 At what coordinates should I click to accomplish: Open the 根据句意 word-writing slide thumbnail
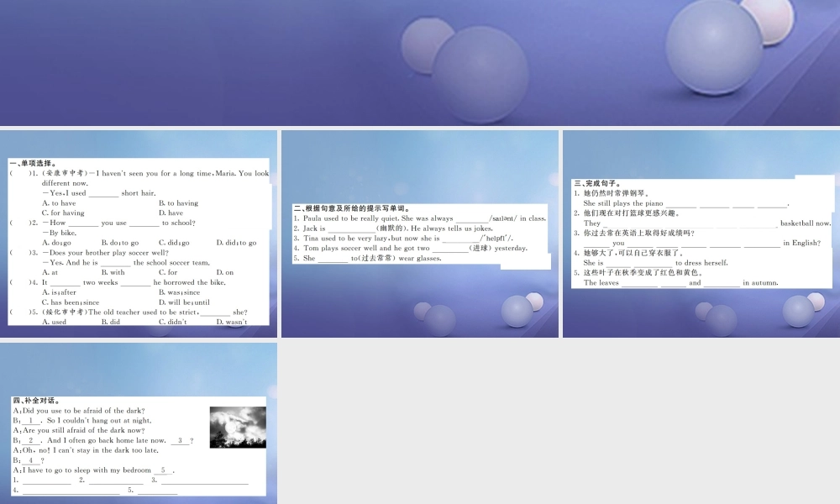[x=420, y=234]
